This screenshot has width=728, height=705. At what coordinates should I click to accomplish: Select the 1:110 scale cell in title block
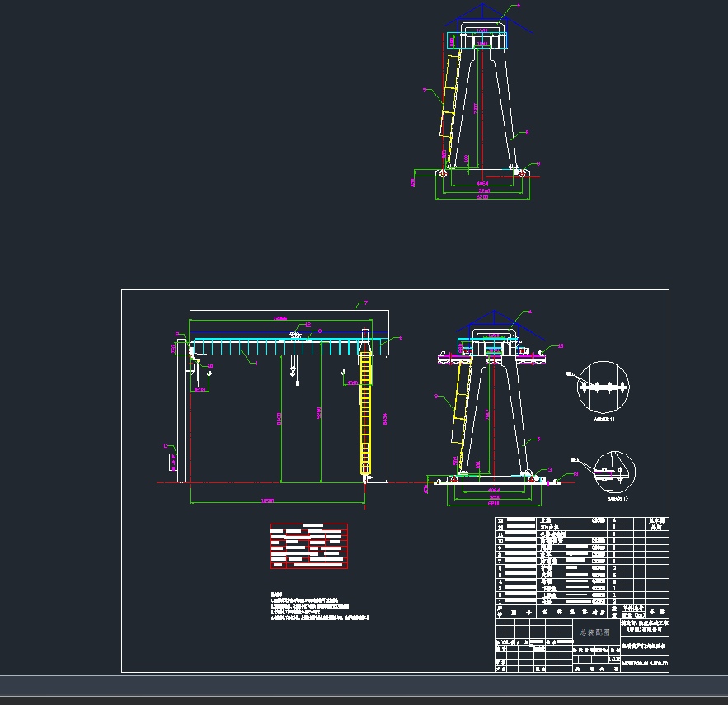coord(614,659)
